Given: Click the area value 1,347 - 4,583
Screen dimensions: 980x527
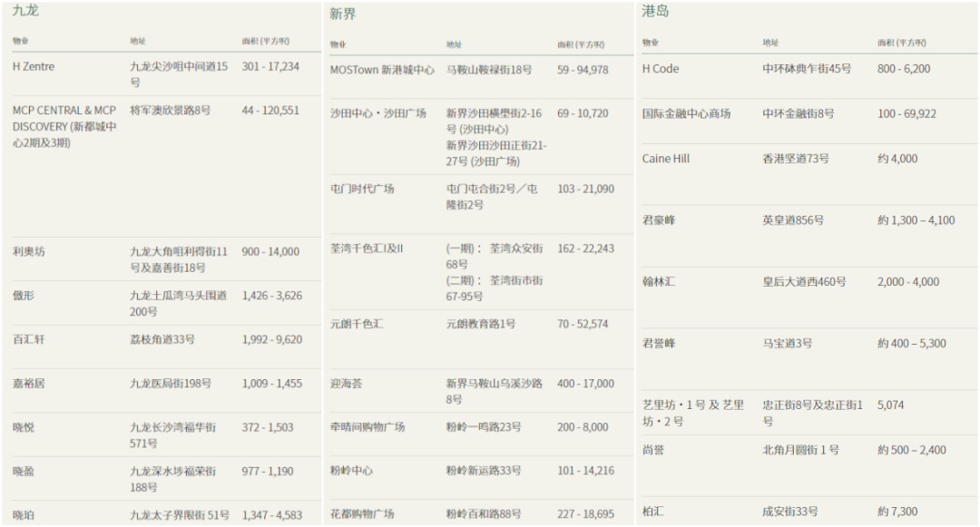Looking at the screenshot, I should 272,515.
